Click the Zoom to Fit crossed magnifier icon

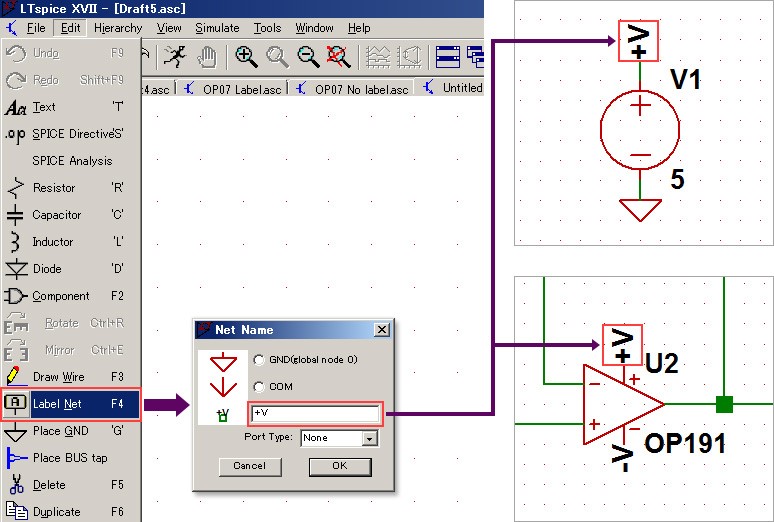pos(340,56)
